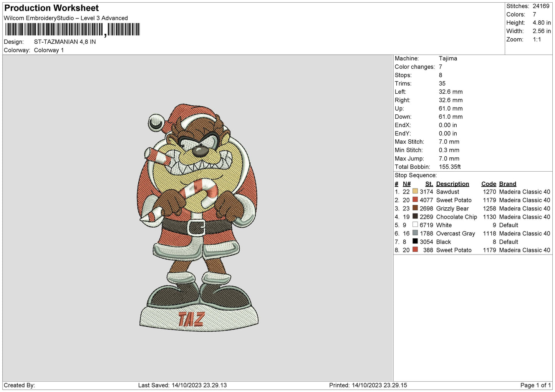Viewport: 555px width, 392px height.
Task: Click the Grizzly Bear color swatch
Action: tap(415, 208)
